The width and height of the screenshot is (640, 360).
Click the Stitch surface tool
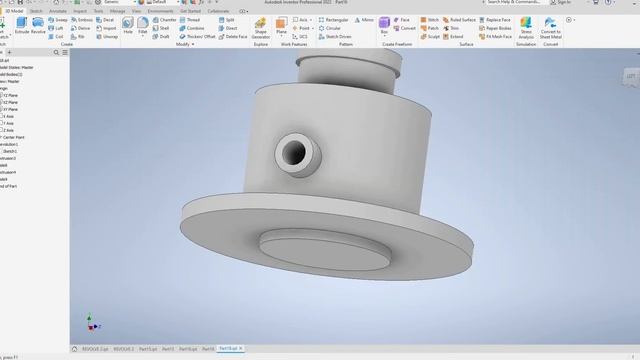430,20
